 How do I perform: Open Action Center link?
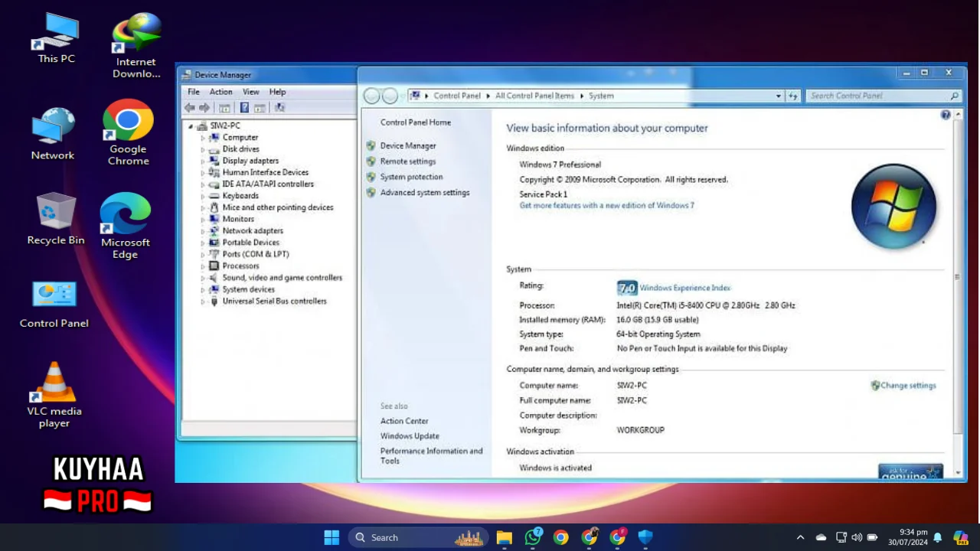(x=404, y=421)
